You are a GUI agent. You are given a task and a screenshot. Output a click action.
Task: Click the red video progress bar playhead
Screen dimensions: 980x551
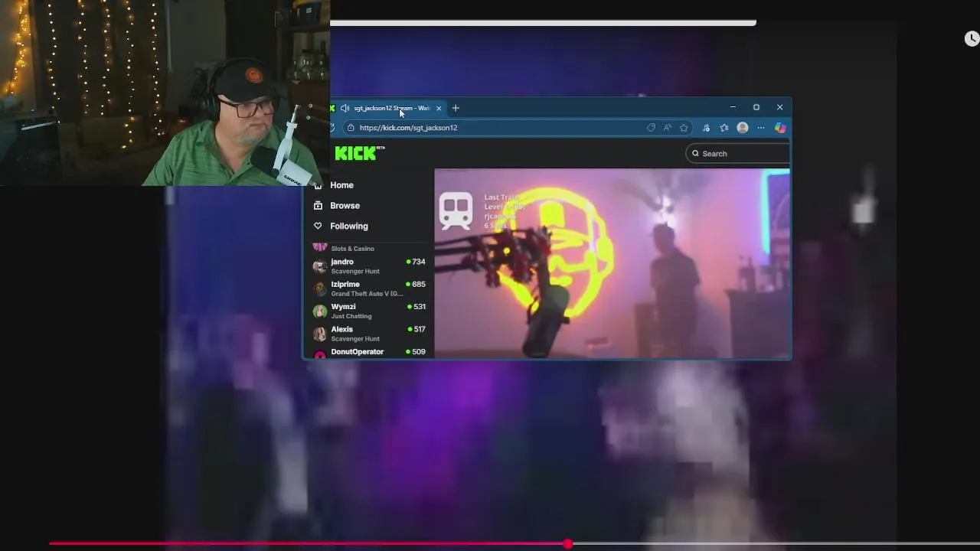(x=567, y=543)
